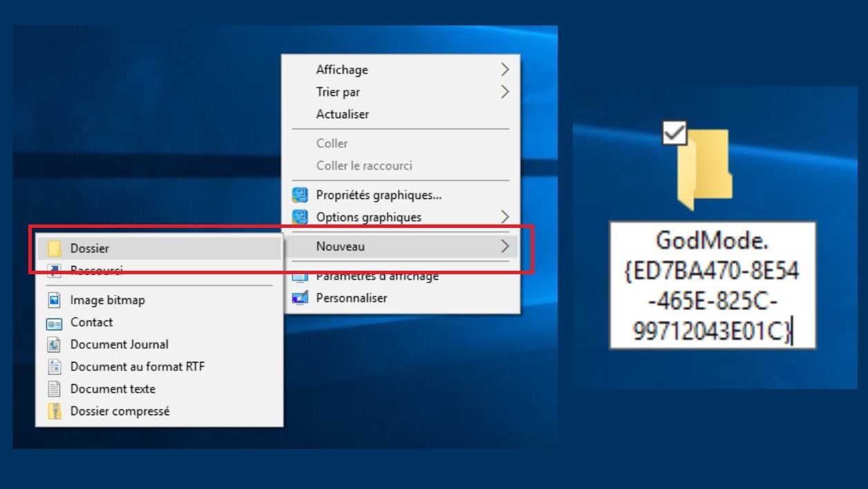Expand the Options graphiques submenu arrow
868x489 pixels.
click(504, 217)
